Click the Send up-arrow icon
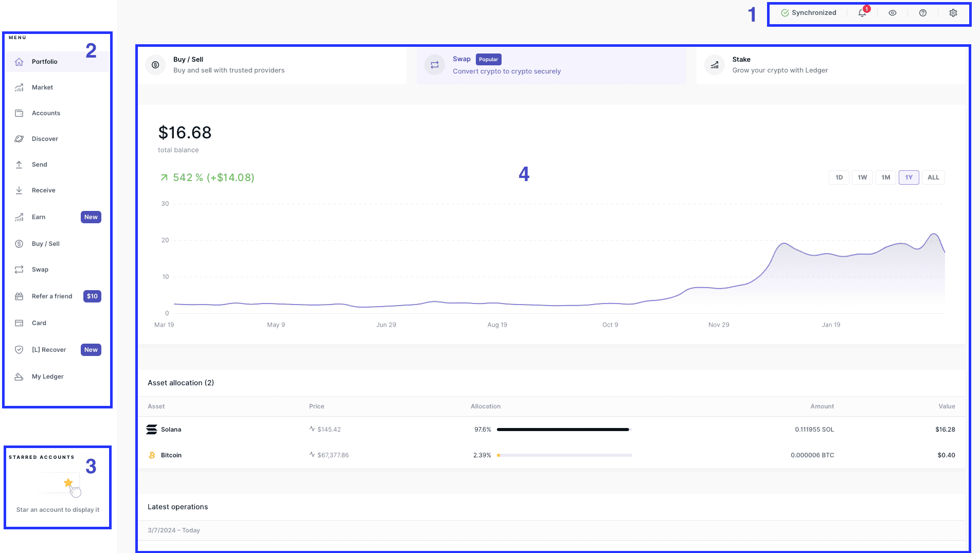The height and width of the screenshot is (553, 980). [x=19, y=165]
